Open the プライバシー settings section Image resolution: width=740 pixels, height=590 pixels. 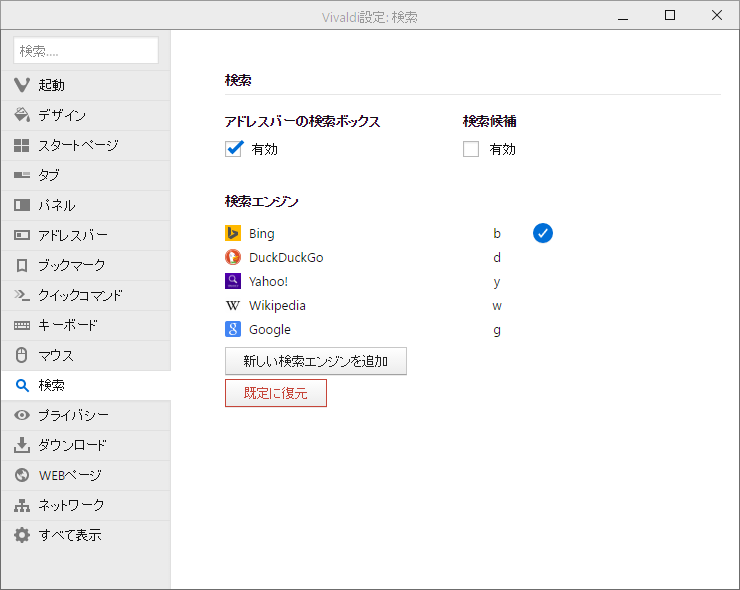pos(86,415)
